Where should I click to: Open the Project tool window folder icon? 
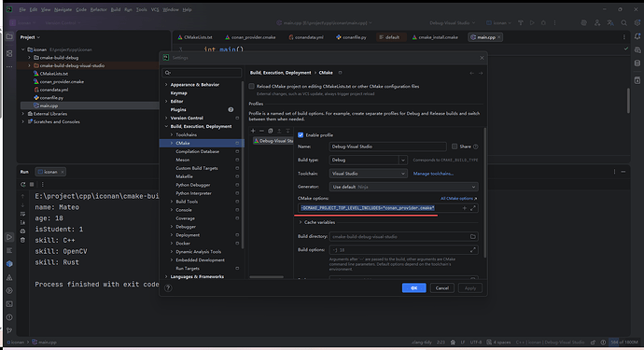[x=9, y=36]
